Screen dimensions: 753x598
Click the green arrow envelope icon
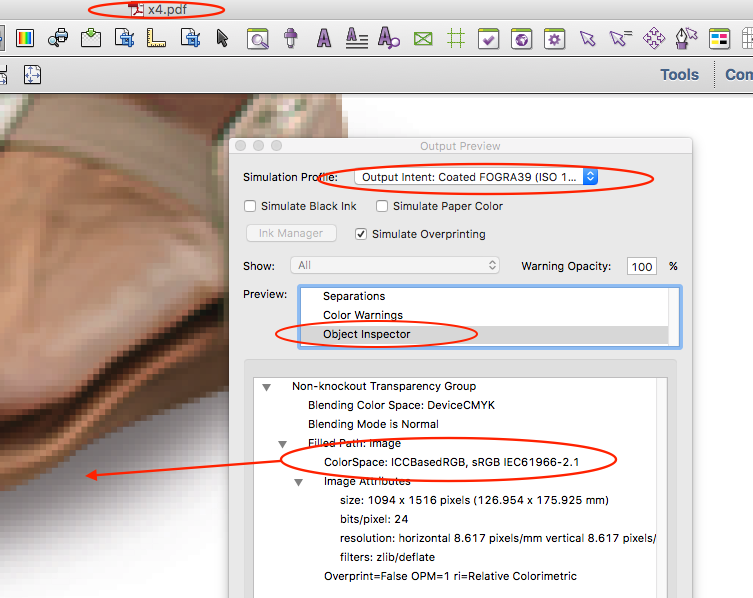click(x=91, y=38)
